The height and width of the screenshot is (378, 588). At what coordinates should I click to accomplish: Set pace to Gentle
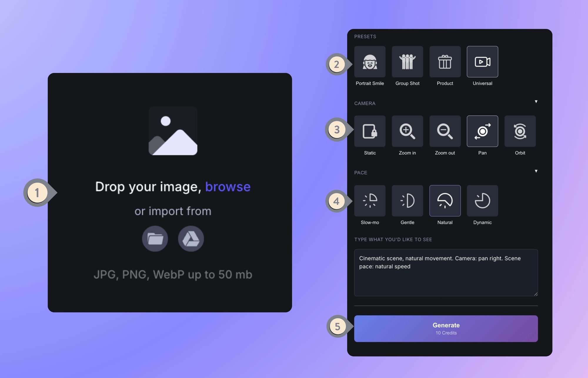[x=407, y=201]
